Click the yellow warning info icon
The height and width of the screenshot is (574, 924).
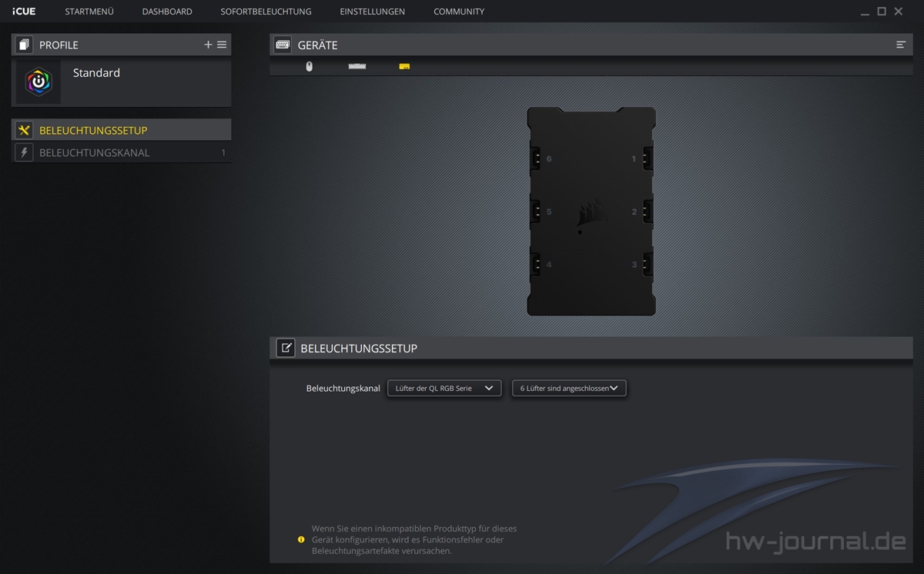(301, 539)
